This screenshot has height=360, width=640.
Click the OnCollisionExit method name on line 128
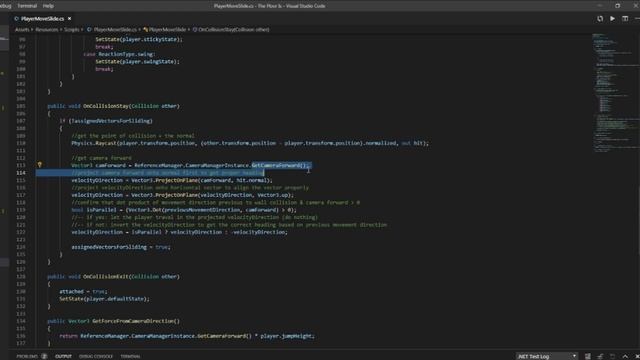pos(106,277)
